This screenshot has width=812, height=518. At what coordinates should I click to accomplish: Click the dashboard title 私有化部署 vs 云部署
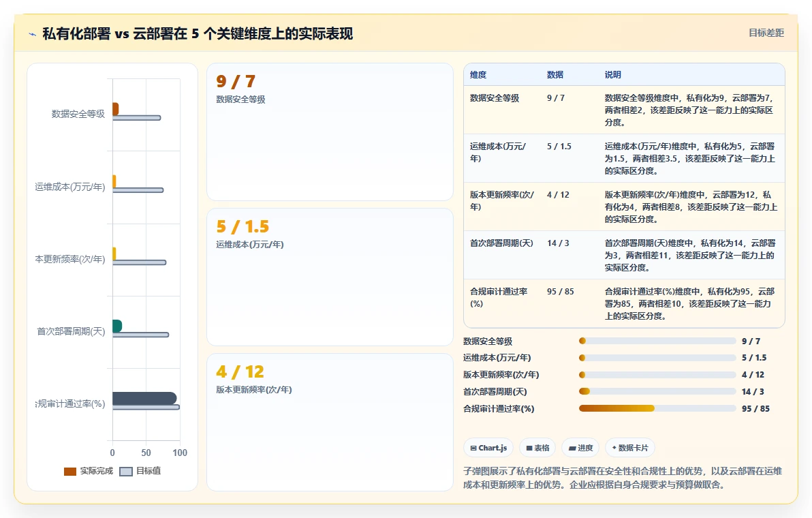(198, 34)
